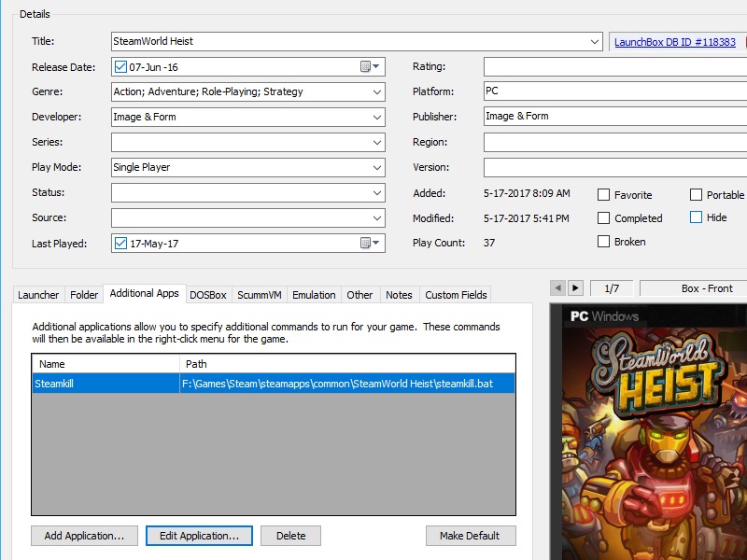Expand the Title dropdown

[594, 41]
